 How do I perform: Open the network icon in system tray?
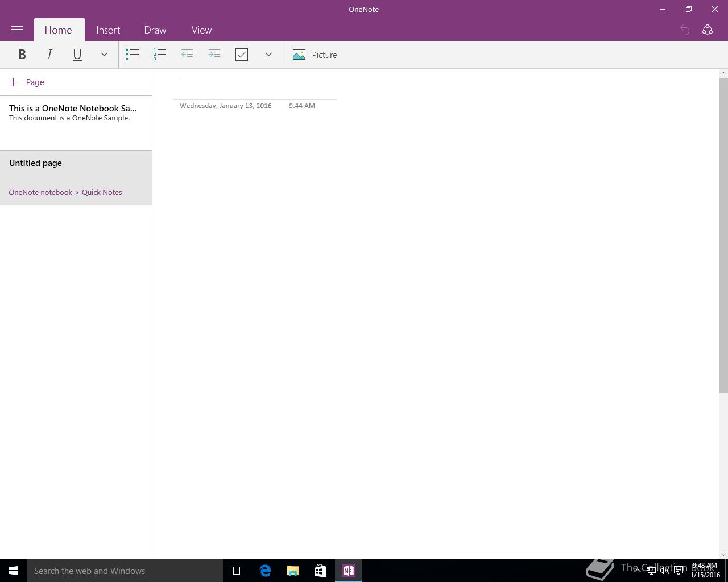coord(651,571)
